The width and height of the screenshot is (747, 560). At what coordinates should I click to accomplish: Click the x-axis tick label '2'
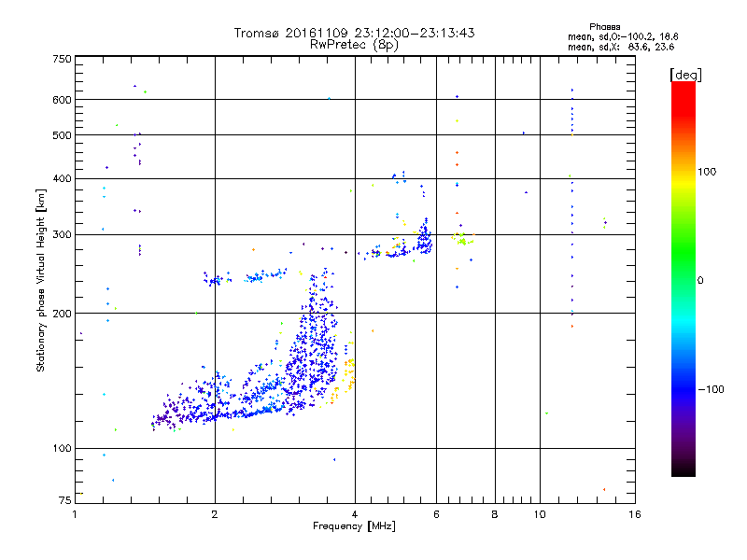tap(215, 514)
